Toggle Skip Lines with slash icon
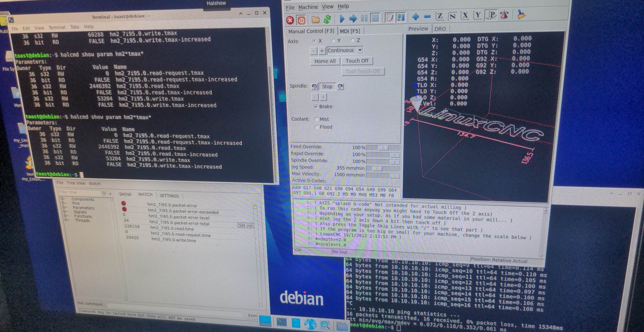644x332 pixels. pyautogui.click(x=389, y=17)
